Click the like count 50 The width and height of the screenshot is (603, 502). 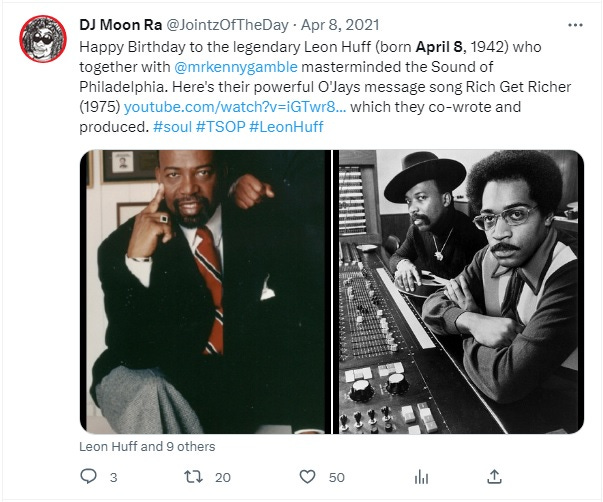coord(336,478)
